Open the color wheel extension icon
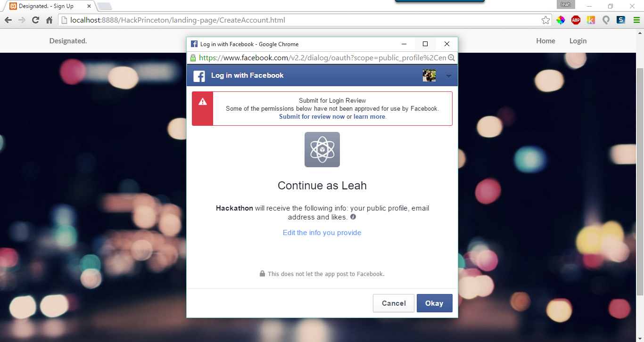The image size is (644, 342). click(561, 20)
